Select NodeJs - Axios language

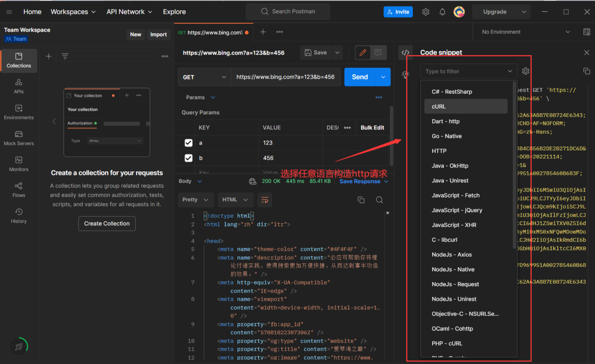click(x=466, y=255)
